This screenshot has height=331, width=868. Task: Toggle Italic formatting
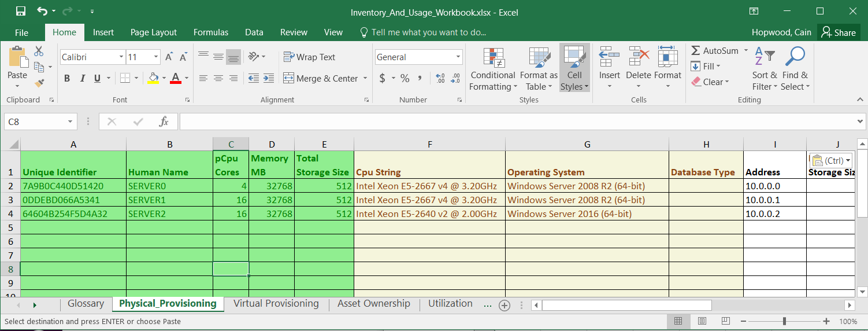pos(83,79)
